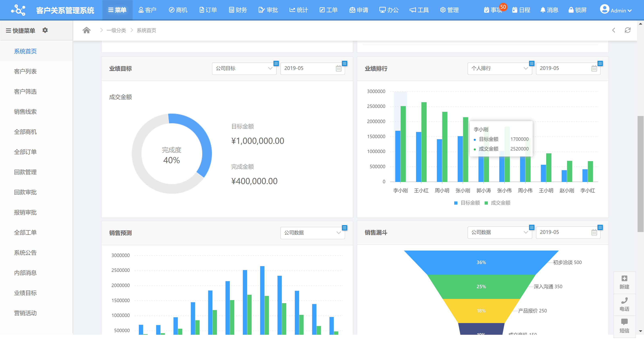The image size is (644, 342).
Task: Open the 公司数据 dropdown in 销售预测 panel
Action: tap(312, 233)
